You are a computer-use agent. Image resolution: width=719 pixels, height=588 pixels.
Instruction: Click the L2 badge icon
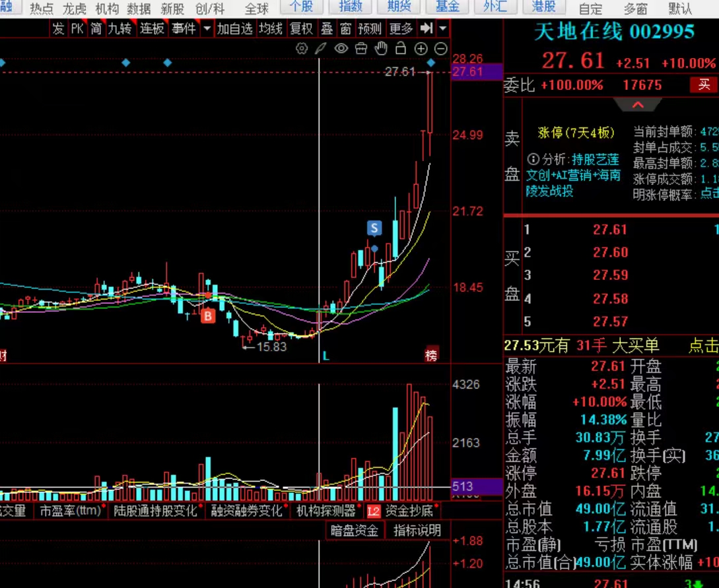point(373,511)
